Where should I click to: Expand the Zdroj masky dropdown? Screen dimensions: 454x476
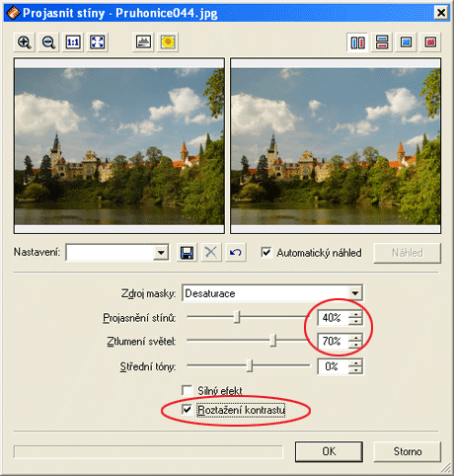coord(355,293)
